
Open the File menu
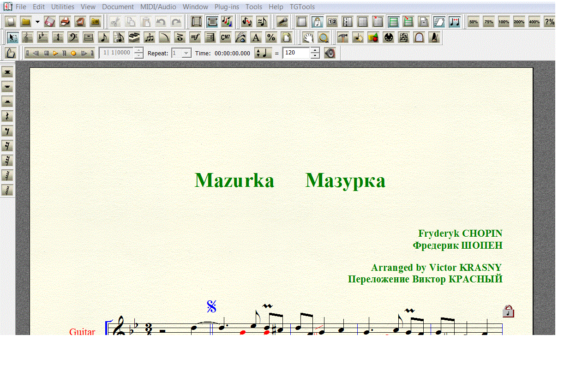coord(21,7)
